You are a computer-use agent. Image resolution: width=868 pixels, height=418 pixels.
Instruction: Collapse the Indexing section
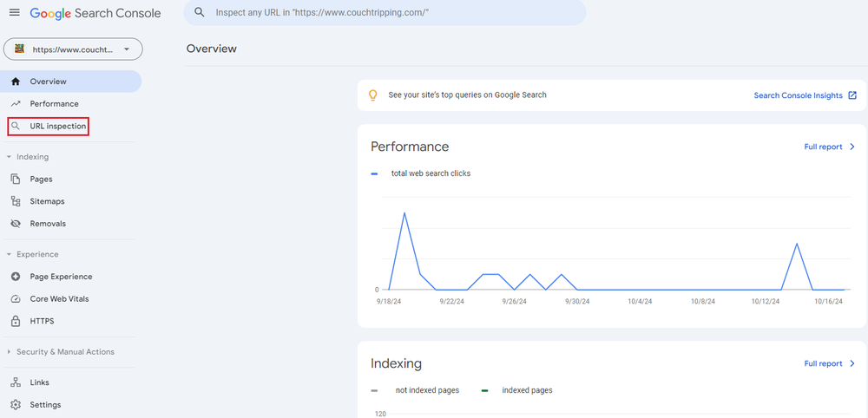coord(9,157)
